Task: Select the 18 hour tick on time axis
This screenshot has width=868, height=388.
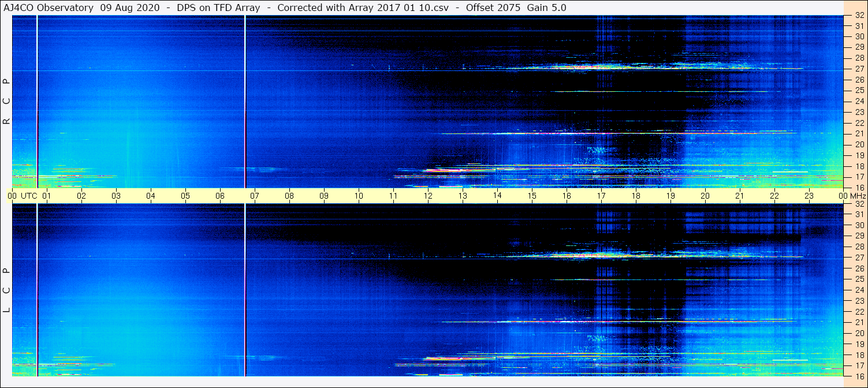Action: pyautogui.click(x=636, y=196)
